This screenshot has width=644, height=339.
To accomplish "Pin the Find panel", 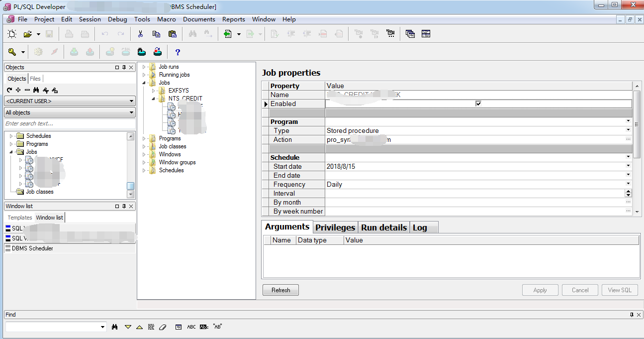I will [x=632, y=315].
